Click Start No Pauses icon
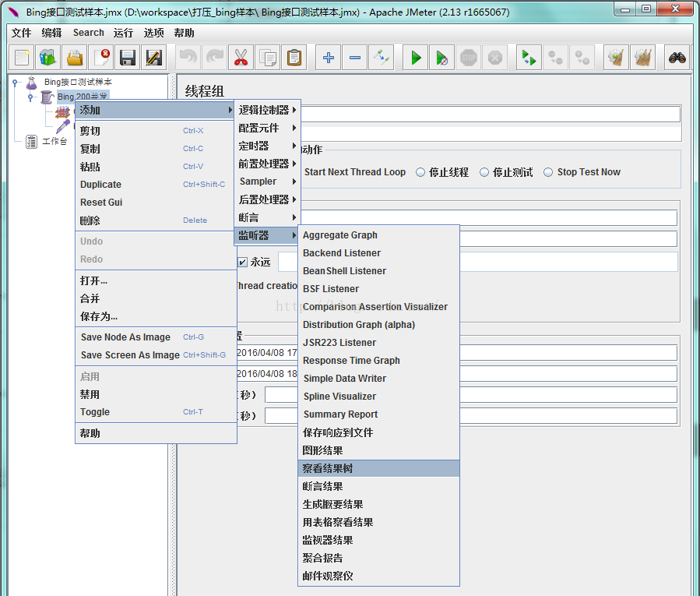 tap(442, 58)
